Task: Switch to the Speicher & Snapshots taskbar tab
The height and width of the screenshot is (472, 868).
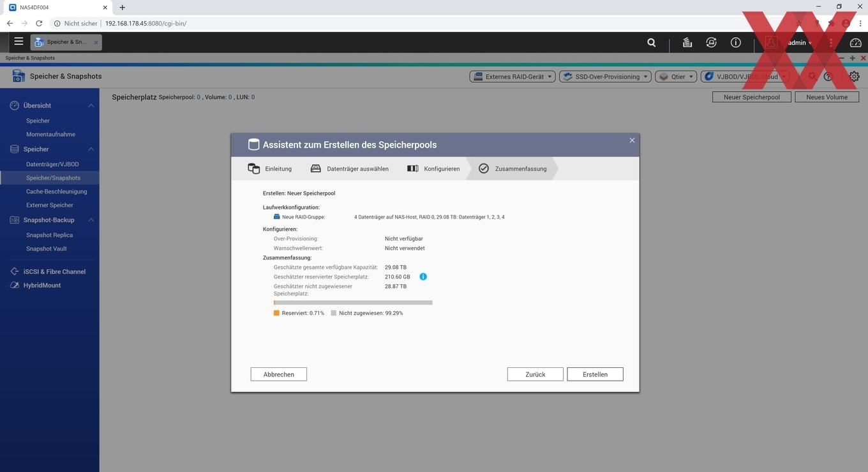Action: pos(66,42)
